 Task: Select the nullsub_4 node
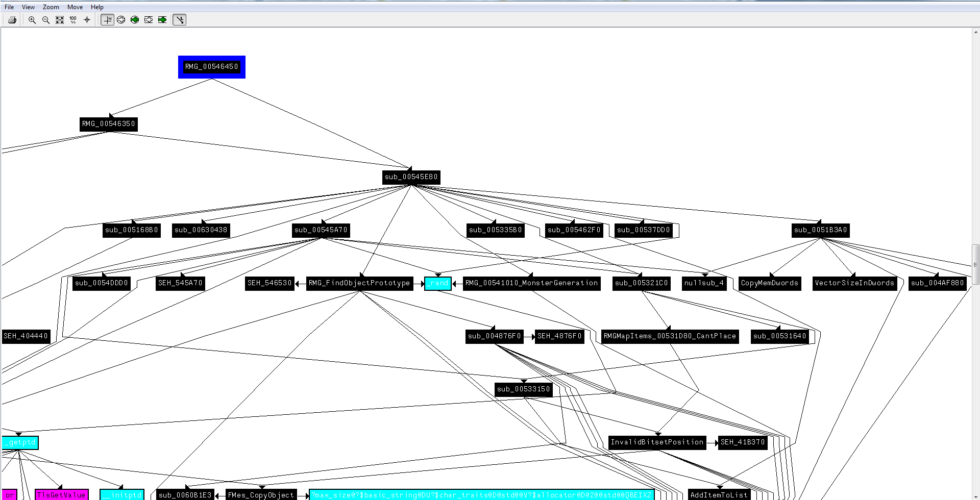pyautogui.click(x=704, y=283)
